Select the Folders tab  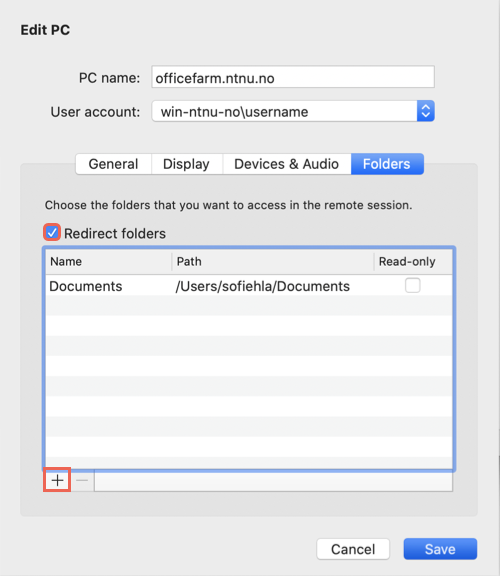tap(387, 164)
